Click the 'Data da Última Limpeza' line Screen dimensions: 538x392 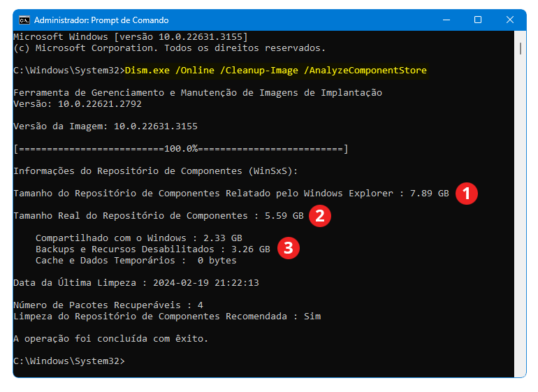(136, 283)
